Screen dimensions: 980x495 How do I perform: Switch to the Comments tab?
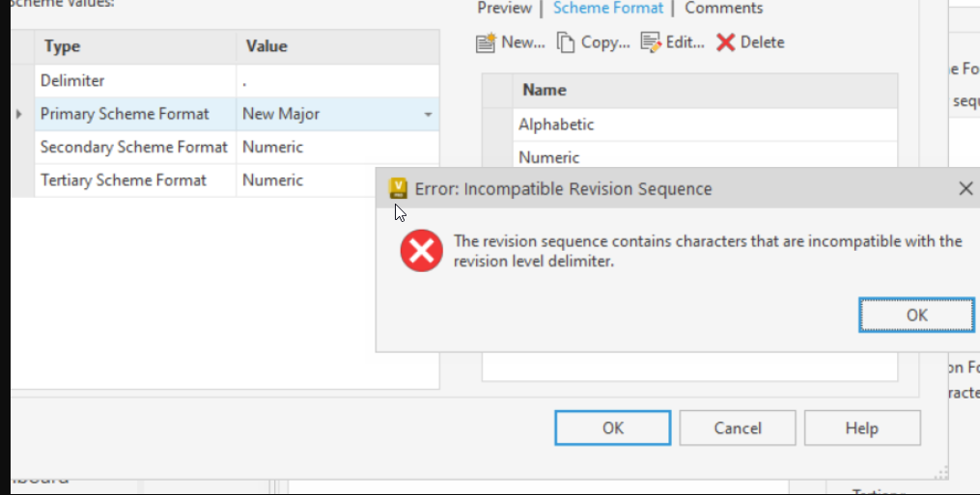pos(723,9)
